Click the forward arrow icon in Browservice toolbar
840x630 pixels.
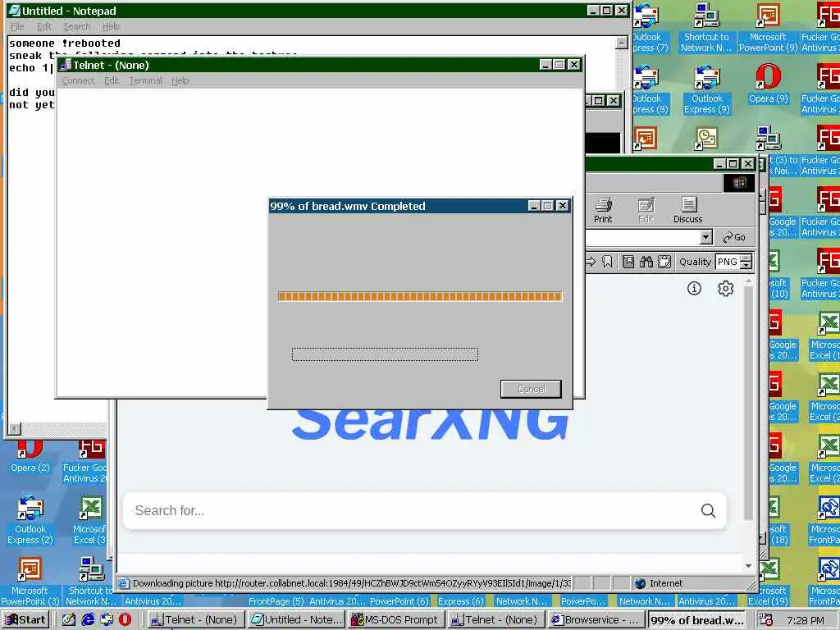click(x=591, y=262)
